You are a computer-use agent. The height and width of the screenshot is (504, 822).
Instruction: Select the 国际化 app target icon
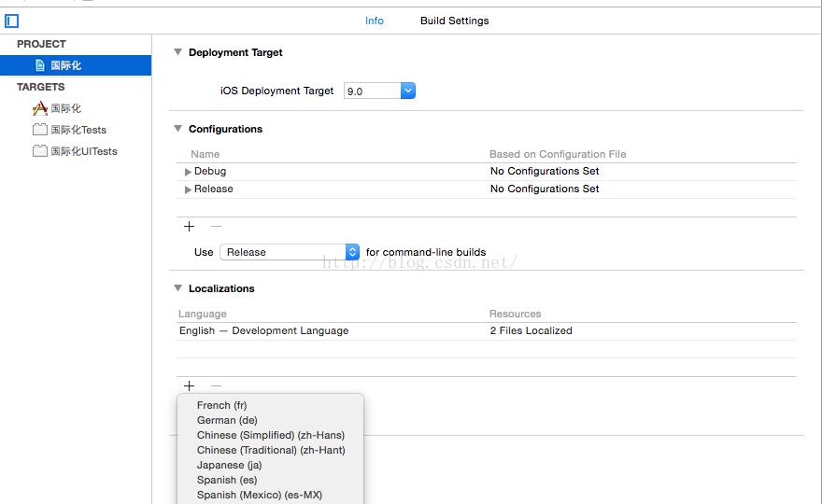40,108
